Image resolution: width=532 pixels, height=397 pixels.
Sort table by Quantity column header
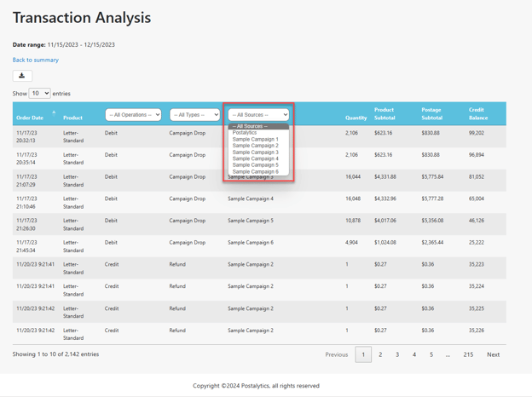356,118
